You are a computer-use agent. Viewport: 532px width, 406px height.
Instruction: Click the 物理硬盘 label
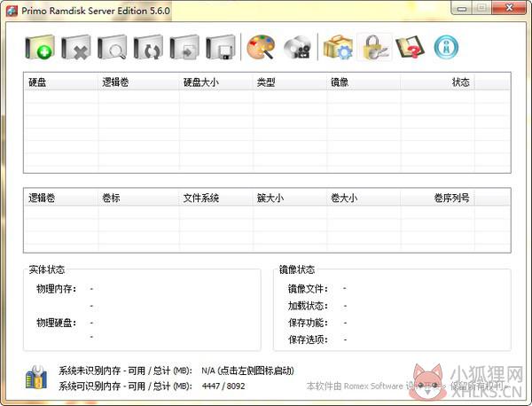pyautogui.click(x=57, y=323)
